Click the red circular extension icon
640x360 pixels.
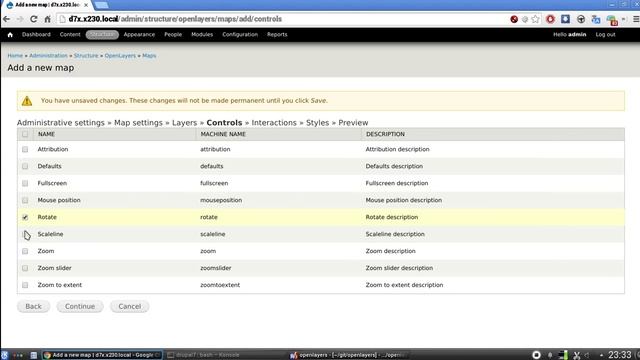550,19
